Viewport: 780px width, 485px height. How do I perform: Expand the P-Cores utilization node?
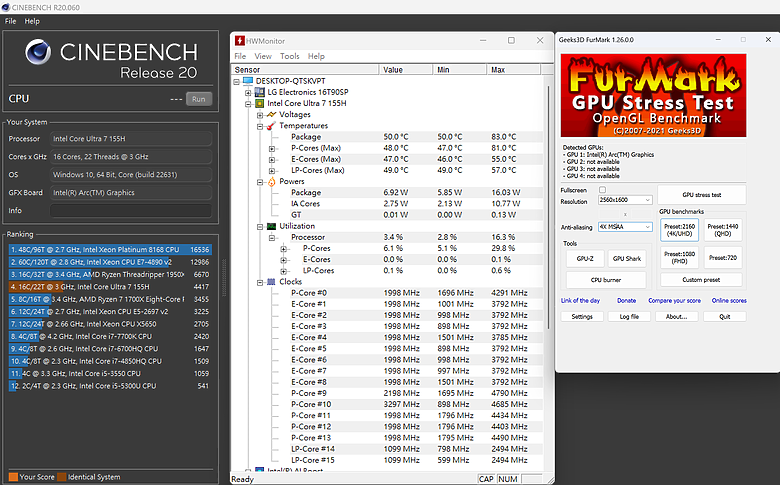point(284,249)
